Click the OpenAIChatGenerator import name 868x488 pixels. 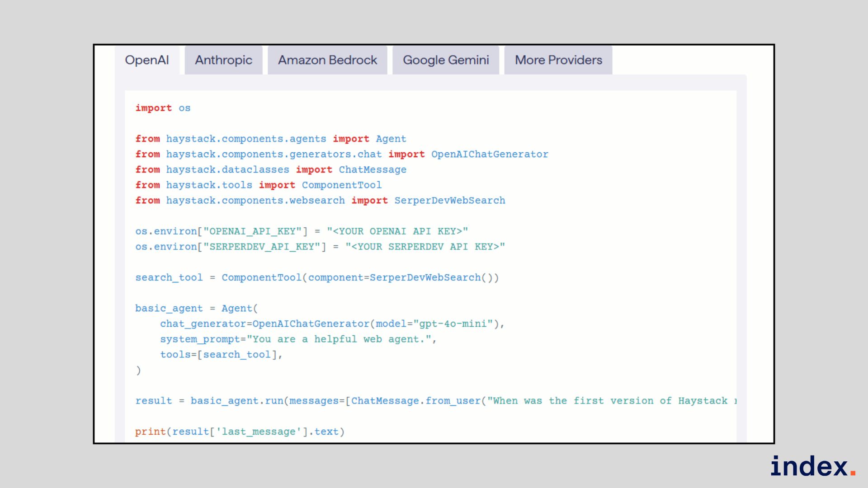tap(489, 155)
